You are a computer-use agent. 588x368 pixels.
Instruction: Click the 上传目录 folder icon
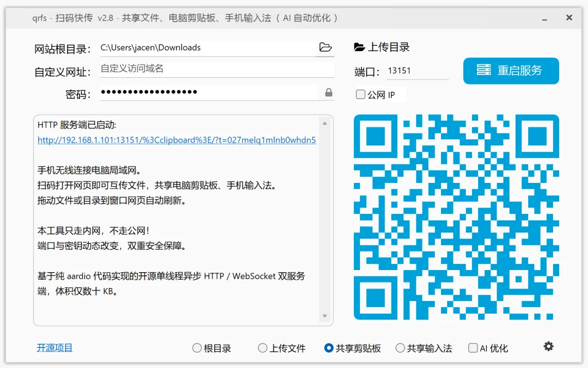359,47
